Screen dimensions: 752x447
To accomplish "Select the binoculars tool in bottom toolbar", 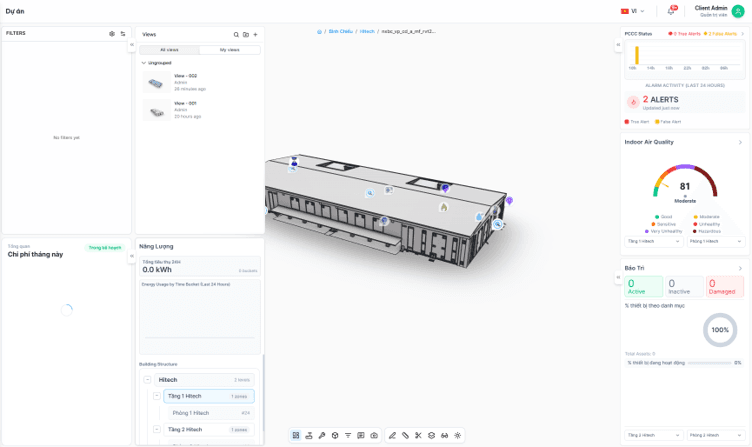I will point(445,435).
